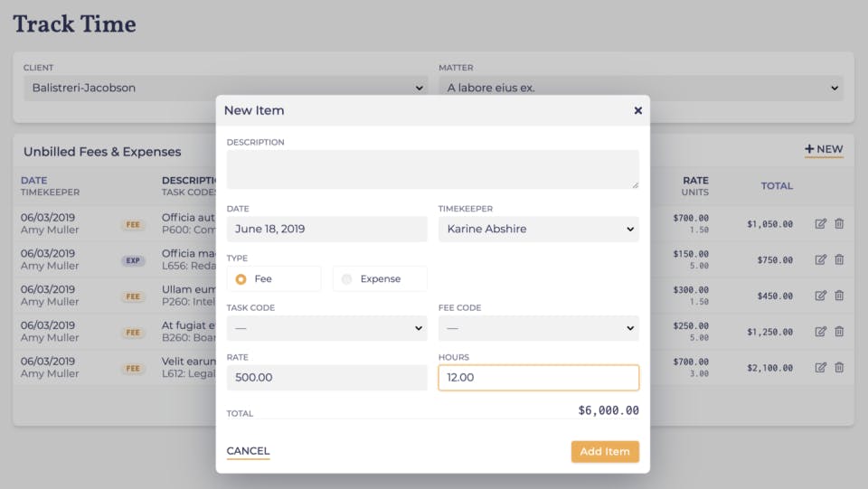Focus the Description text area

pos(433,169)
